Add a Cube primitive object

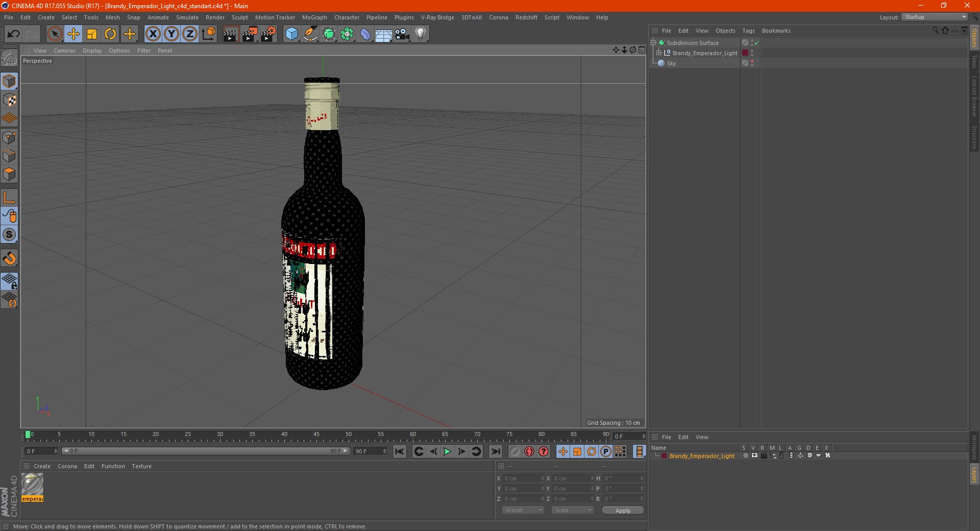coord(291,34)
